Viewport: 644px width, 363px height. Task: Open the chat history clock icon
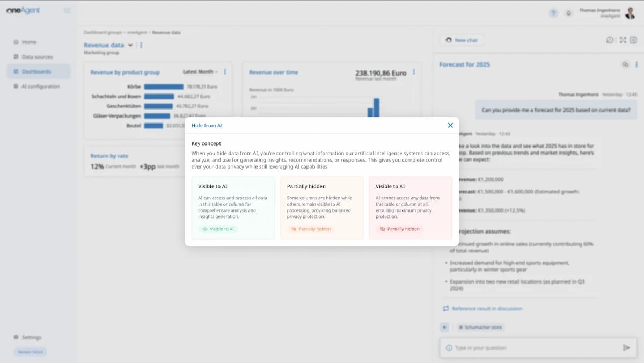coord(610,40)
